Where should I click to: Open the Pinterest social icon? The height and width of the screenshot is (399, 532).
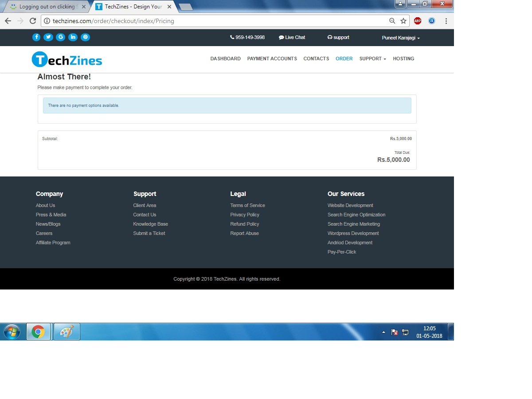86,37
